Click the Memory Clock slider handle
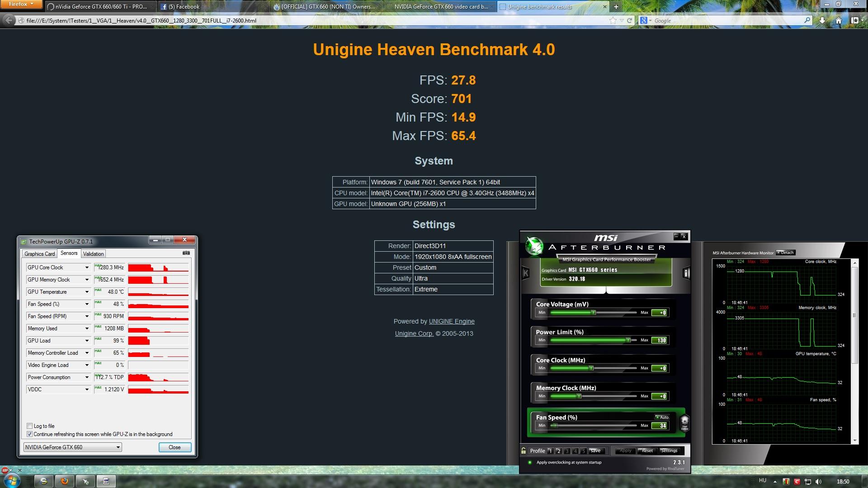 point(579,396)
